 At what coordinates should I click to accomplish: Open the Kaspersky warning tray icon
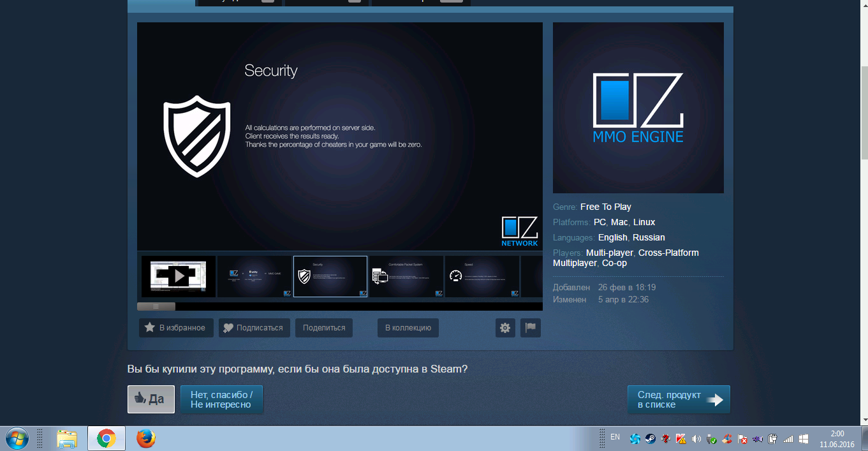[x=680, y=439]
